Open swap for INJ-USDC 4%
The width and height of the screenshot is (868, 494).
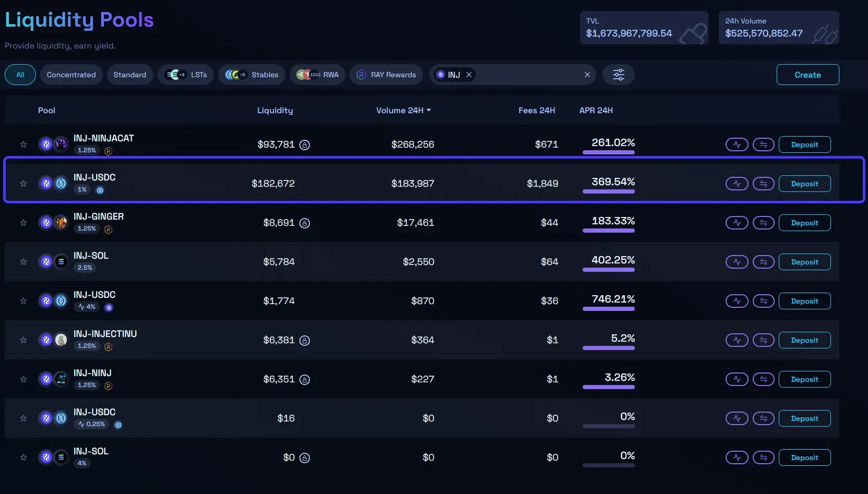[763, 301]
